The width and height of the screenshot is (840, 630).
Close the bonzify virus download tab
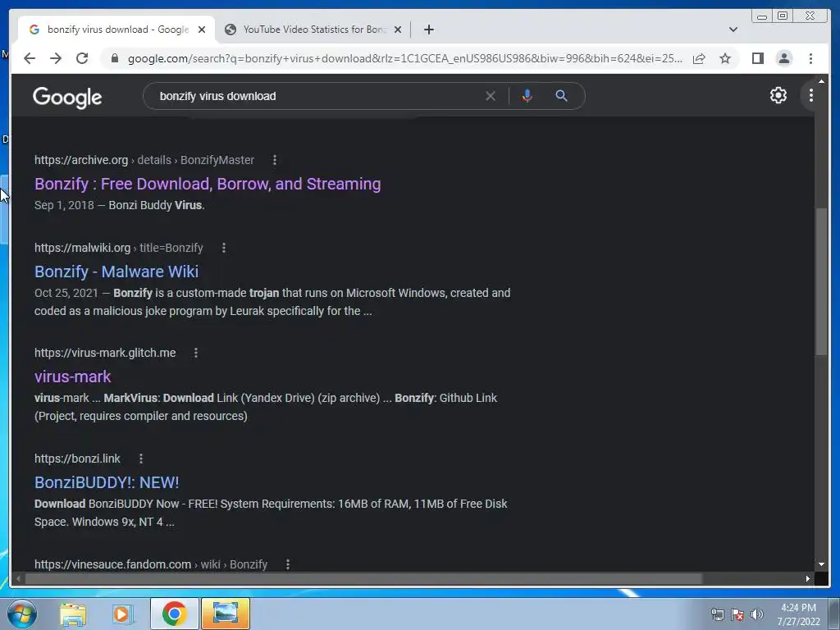pyautogui.click(x=202, y=30)
